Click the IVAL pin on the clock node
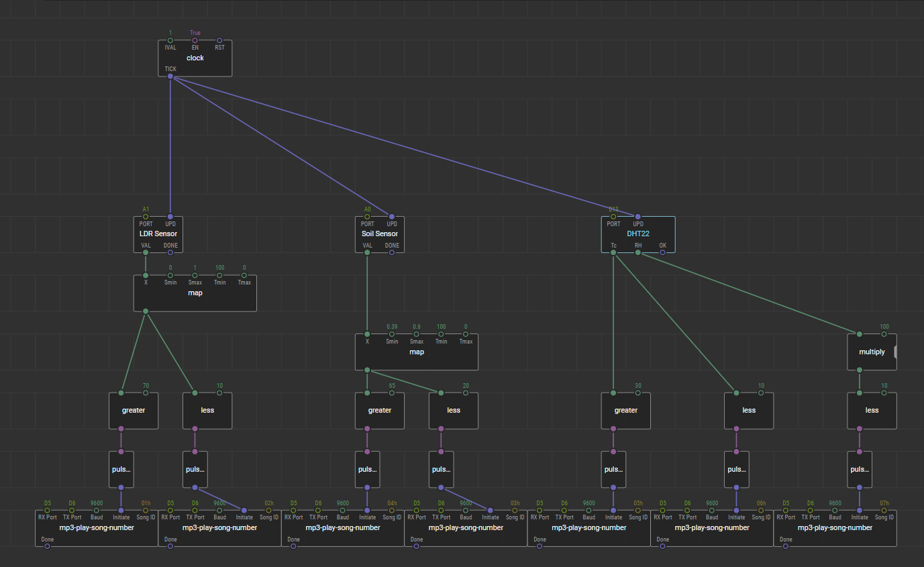 (x=170, y=40)
